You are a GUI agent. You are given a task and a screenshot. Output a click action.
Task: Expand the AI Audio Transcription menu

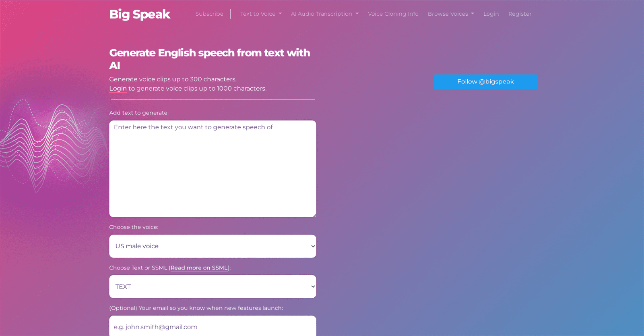[x=324, y=14]
